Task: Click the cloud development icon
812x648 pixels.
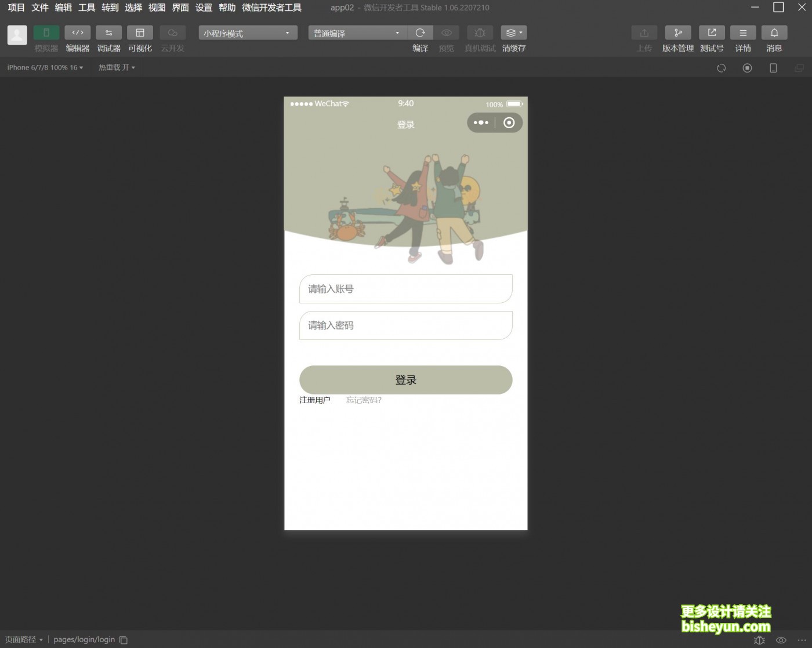Action: pos(172,33)
